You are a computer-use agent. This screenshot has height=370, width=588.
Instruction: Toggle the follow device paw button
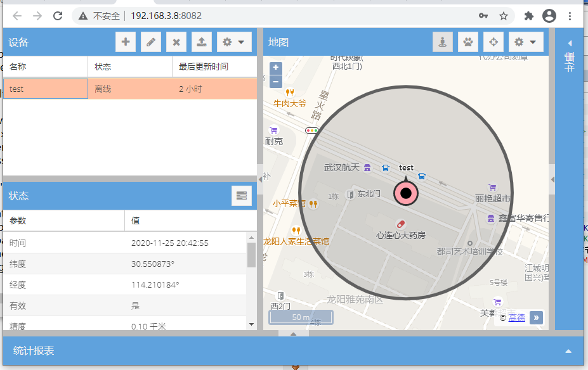pos(467,42)
